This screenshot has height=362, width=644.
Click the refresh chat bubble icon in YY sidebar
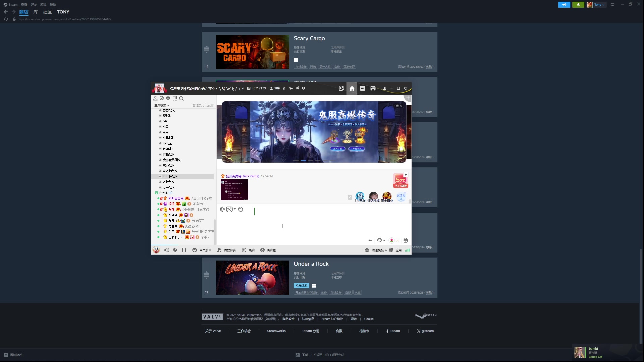point(162,98)
